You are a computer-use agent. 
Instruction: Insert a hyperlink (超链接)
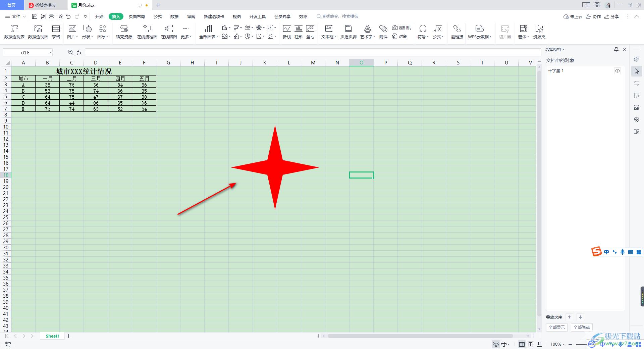457,32
